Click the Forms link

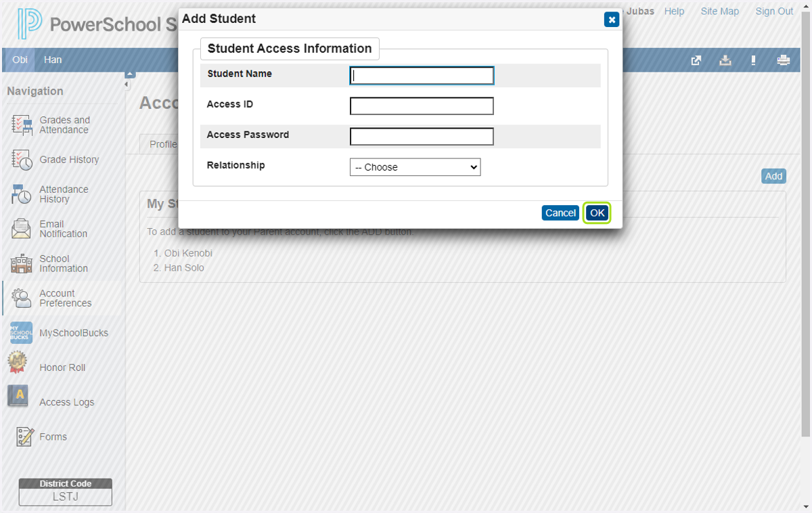53,437
